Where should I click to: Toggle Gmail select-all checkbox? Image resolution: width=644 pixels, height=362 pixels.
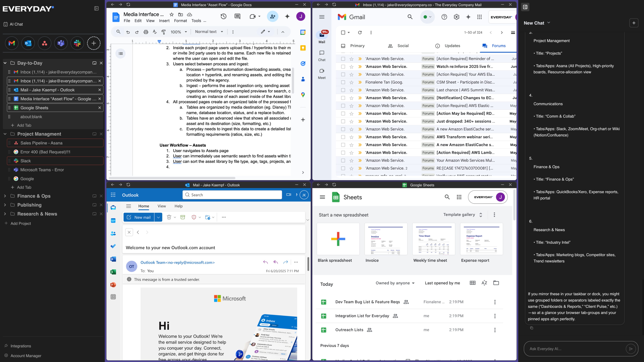343,33
